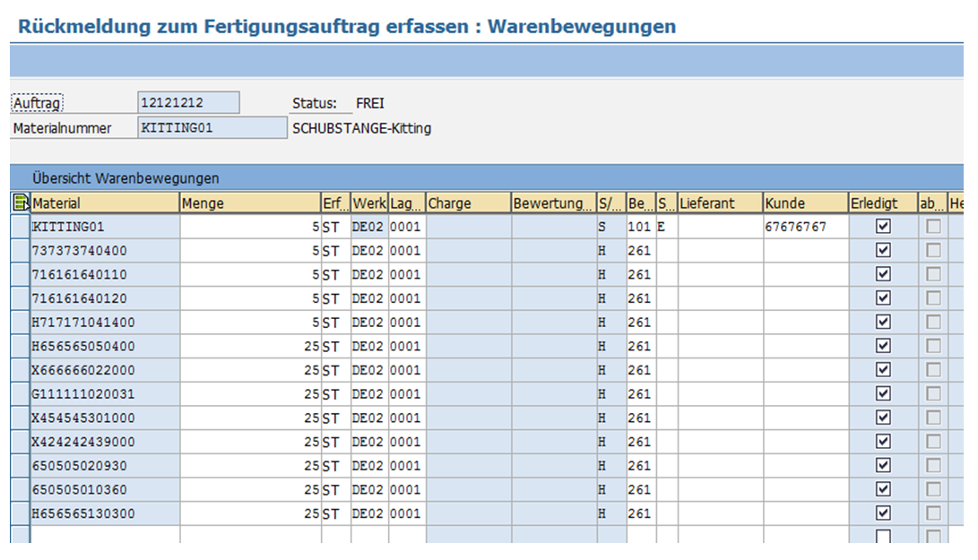Uncheck Erledigt for material G111111020031

(x=883, y=393)
